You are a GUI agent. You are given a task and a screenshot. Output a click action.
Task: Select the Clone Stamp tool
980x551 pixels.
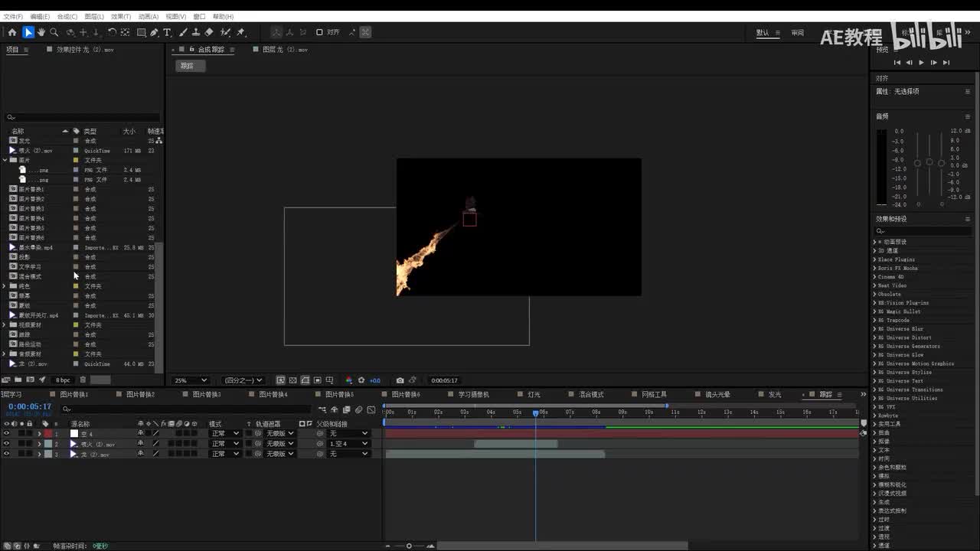[196, 32]
